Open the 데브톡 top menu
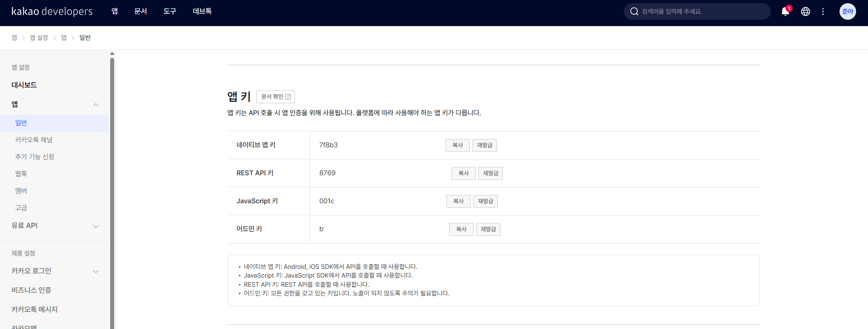 pyautogui.click(x=202, y=11)
